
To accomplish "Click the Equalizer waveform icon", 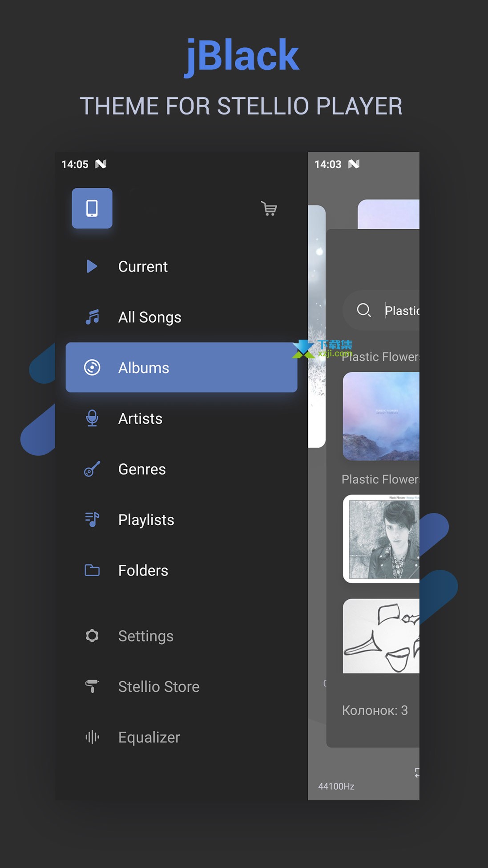I will (92, 737).
